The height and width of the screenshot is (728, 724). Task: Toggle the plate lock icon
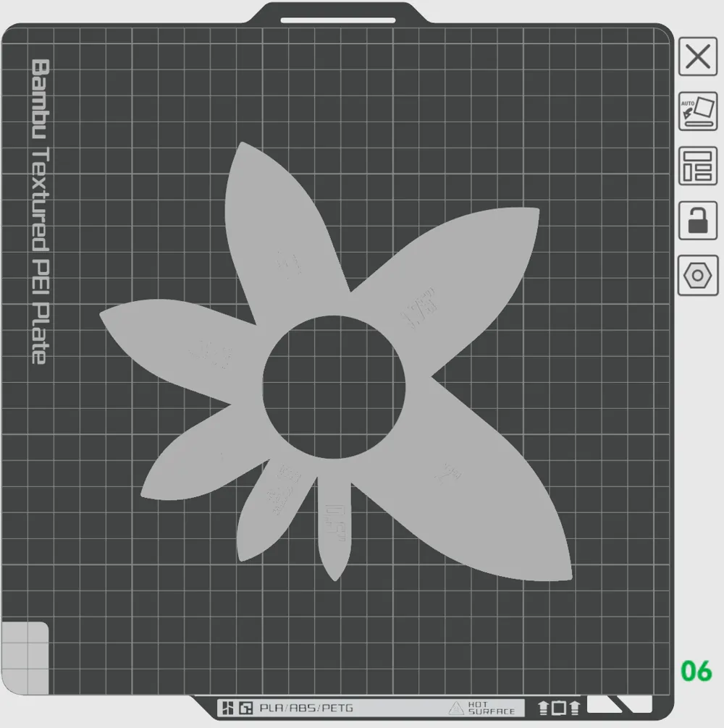tap(697, 221)
